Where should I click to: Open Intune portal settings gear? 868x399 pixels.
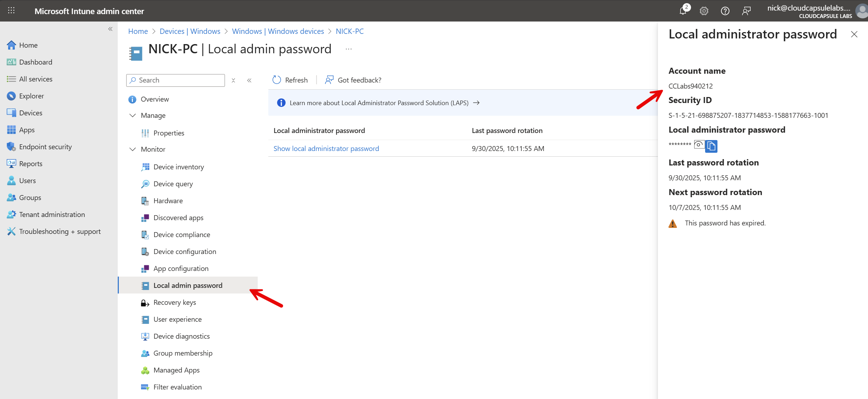[704, 11]
